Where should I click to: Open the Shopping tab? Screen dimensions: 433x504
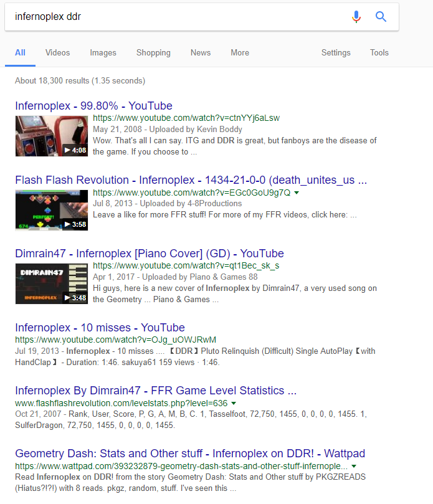(x=153, y=53)
